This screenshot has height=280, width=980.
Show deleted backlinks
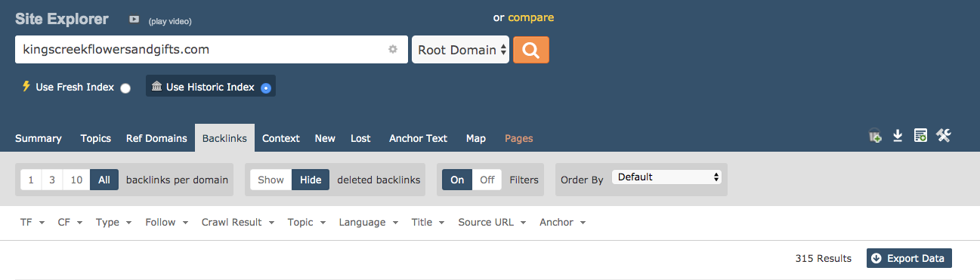(x=271, y=180)
